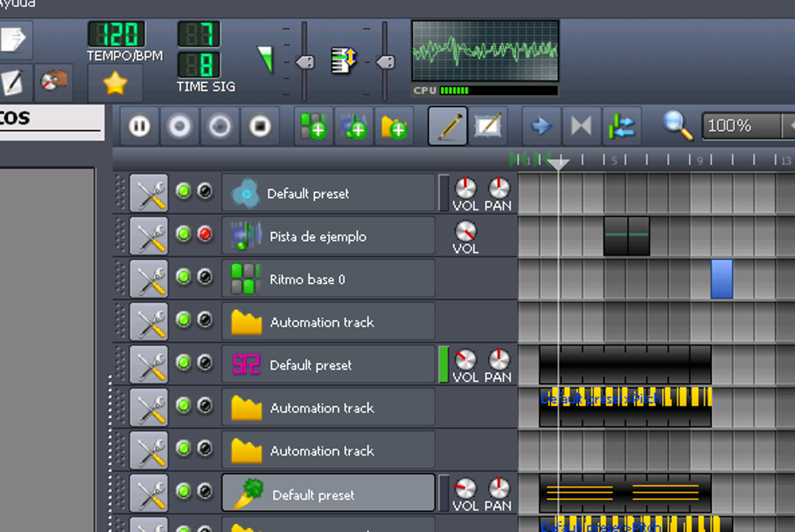Solo the carrot-icon Default preset track
The height and width of the screenshot is (532, 795).
tap(205, 491)
